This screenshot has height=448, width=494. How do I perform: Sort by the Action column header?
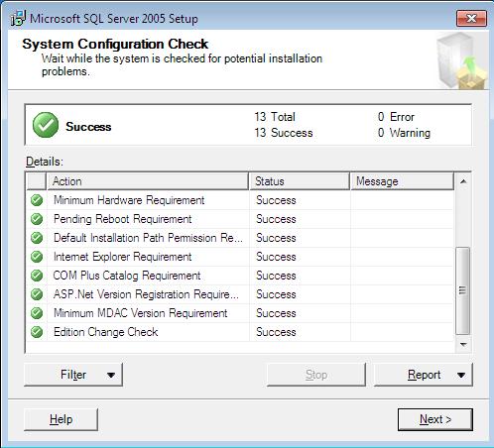point(148,181)
